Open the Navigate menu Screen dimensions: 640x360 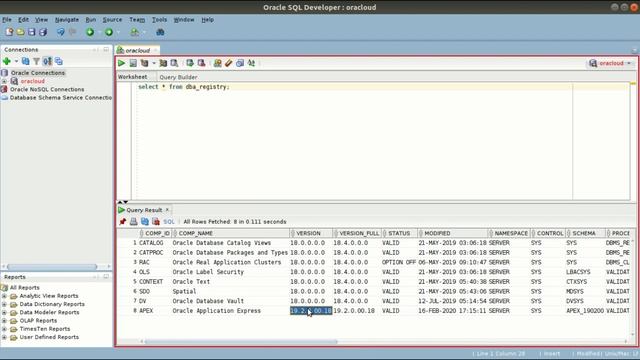pos(67,20)
